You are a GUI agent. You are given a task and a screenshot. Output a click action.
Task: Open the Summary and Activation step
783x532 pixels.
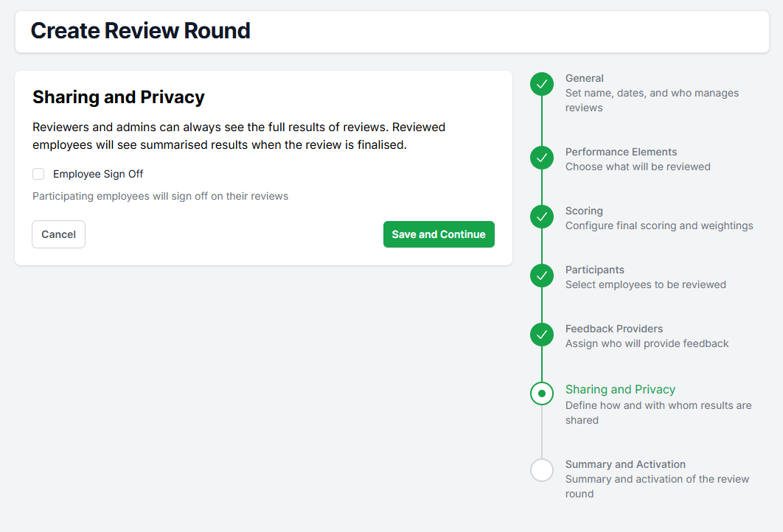click(625, 464)
